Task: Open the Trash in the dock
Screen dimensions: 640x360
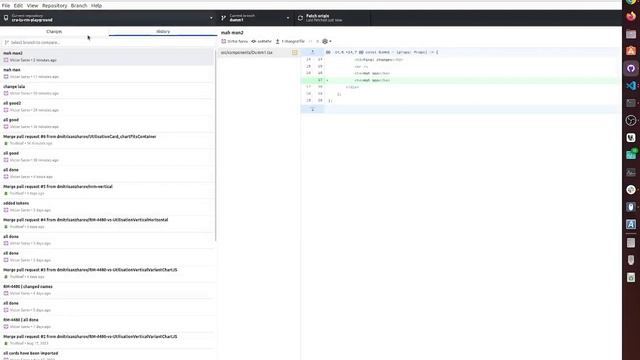Action: 631,278
